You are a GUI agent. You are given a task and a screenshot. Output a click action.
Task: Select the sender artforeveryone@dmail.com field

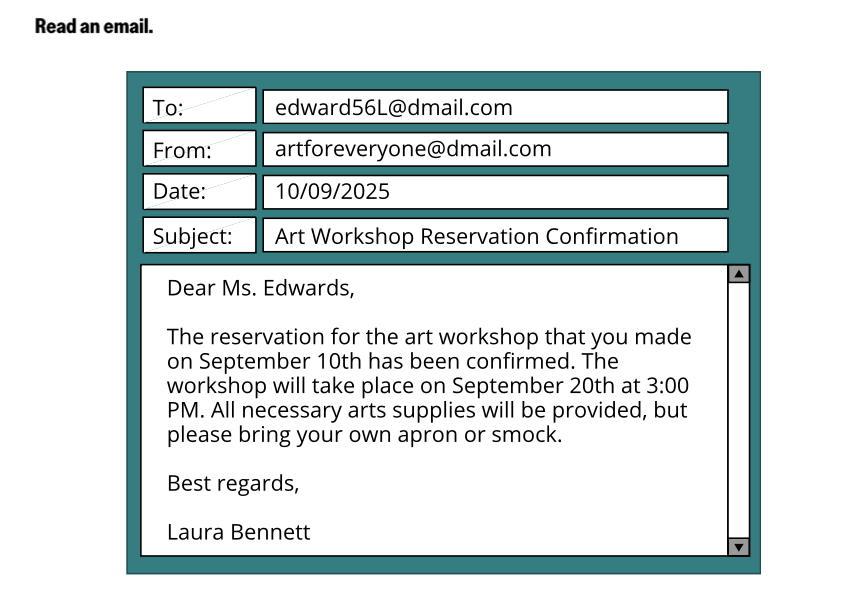[495, 149]
